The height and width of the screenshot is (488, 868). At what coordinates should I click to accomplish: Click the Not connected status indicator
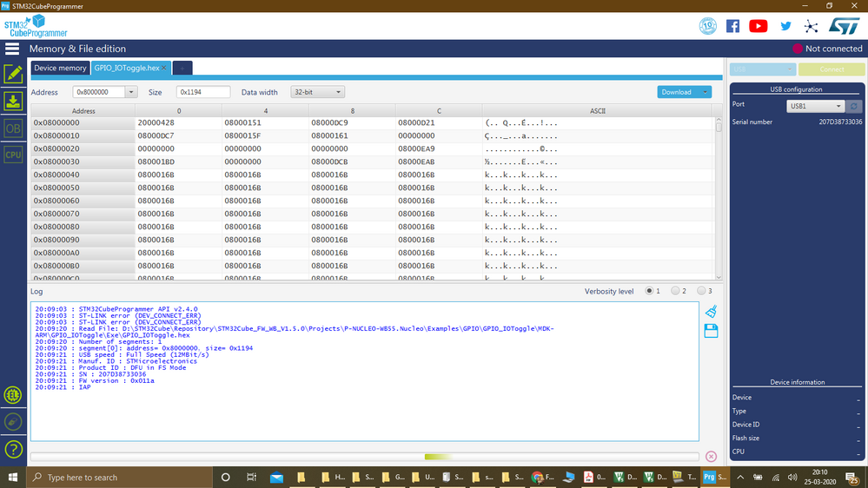click(827, 49)
